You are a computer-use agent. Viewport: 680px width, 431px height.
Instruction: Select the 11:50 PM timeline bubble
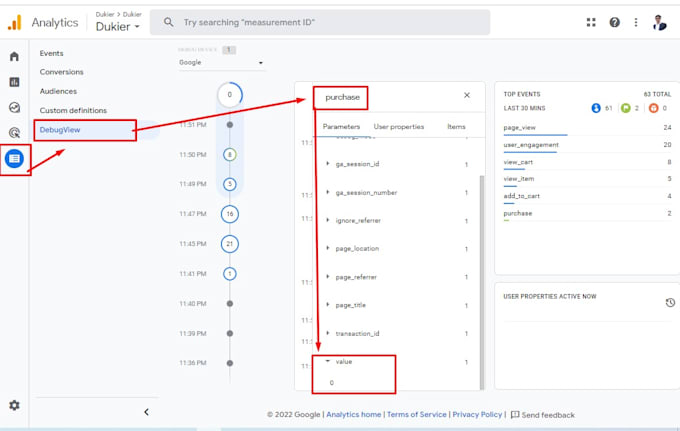(x=230, y=154)
